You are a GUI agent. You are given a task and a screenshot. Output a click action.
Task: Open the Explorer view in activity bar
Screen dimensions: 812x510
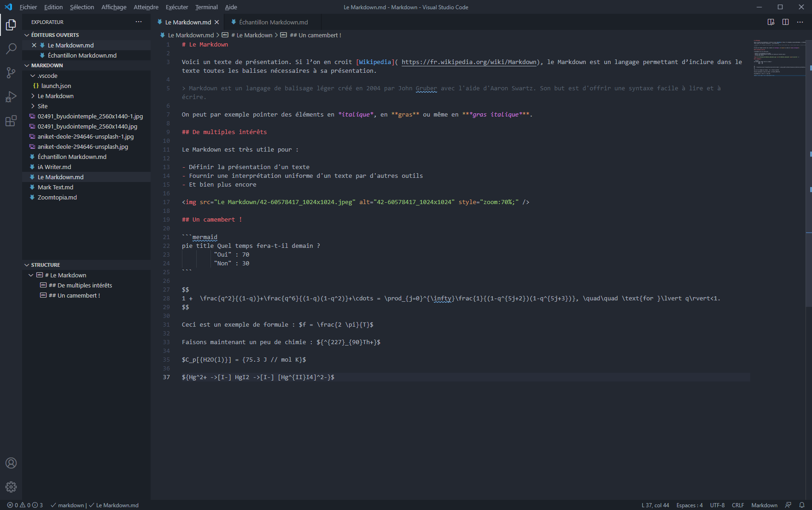pyautogui.click(x=11, y=24)
